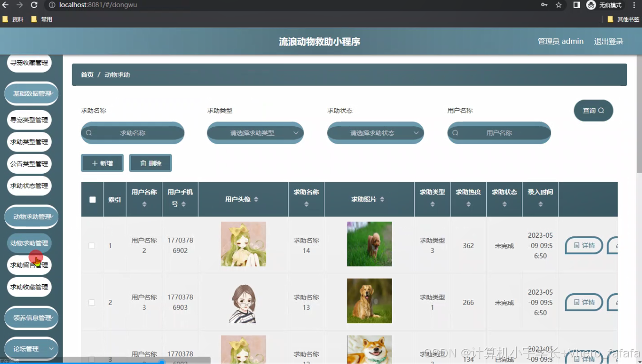Open the 常用 bookmark folder

coord(42,19)
